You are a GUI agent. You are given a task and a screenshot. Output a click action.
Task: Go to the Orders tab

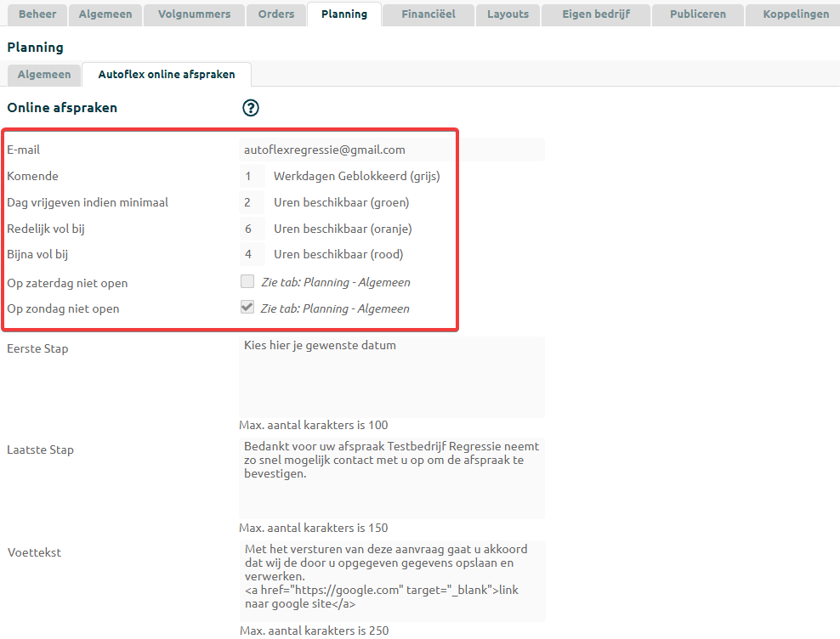276,14
